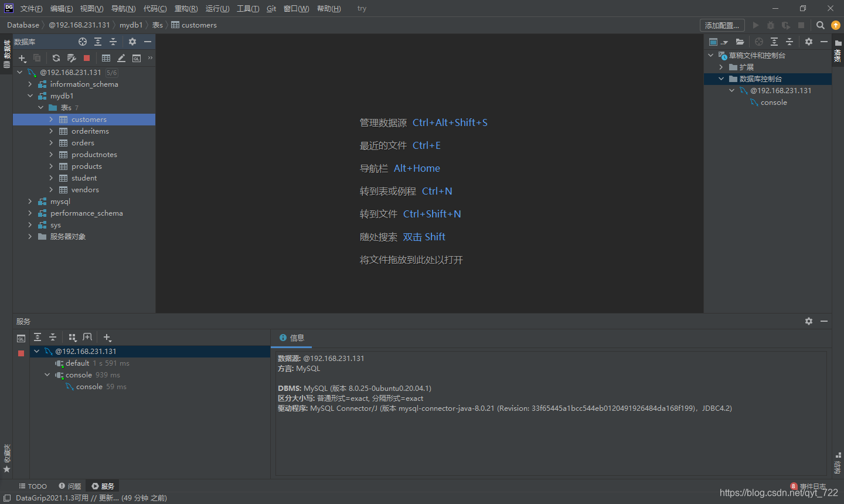Open 问题 tool window button
The height and width of the screenshot is (504, 844).
click(x=70, y=486)
